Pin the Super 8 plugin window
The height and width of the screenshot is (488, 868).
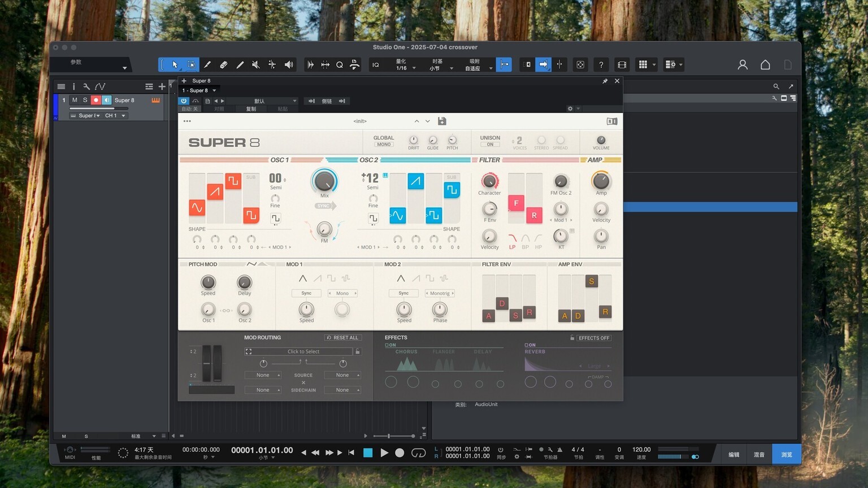coord(605,81)
